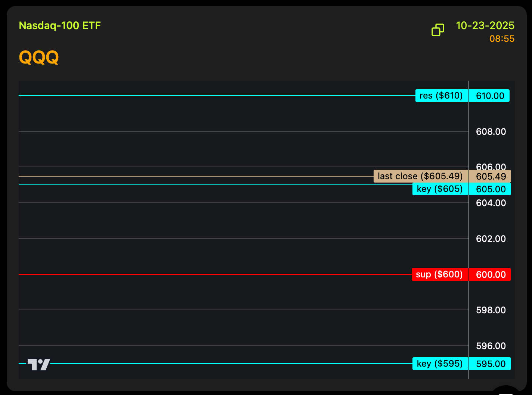Click the QQQ ticker symbol
The image size is (532, 395).
tap(39, 57)
